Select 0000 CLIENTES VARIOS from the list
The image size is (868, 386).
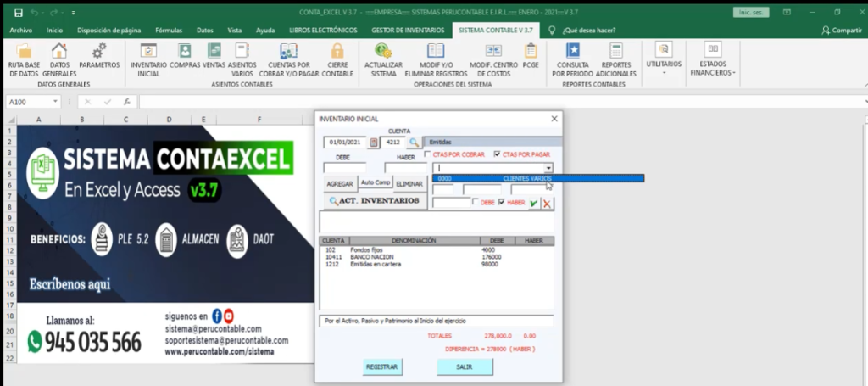pyautogui.click(x=538, y=178)
